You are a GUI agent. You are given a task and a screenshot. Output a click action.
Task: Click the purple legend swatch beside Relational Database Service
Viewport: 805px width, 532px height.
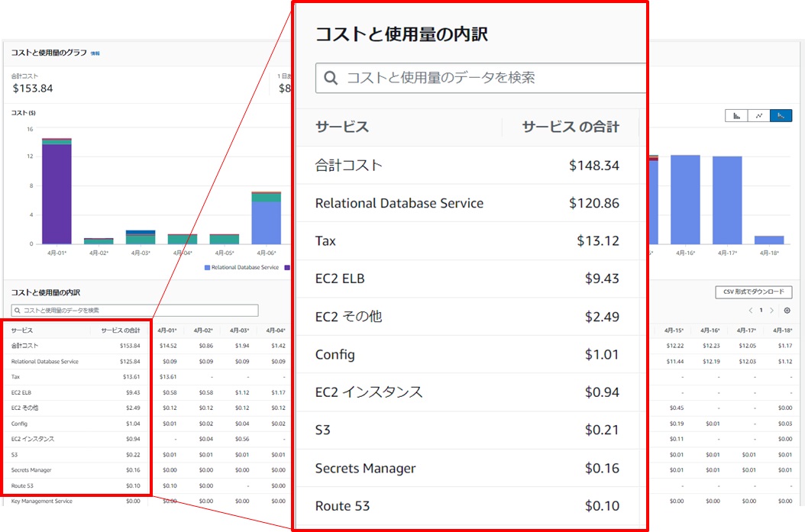point(287,267)
